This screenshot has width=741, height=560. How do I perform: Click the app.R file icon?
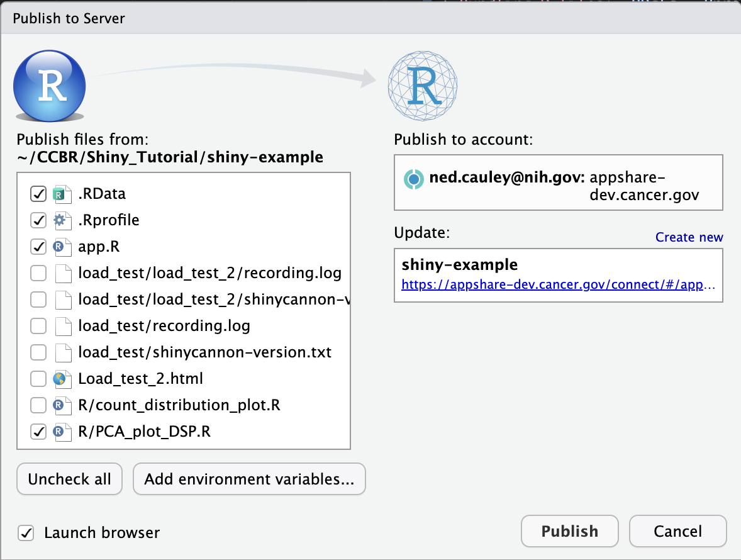pyautogui.click(x=60, y=247)
